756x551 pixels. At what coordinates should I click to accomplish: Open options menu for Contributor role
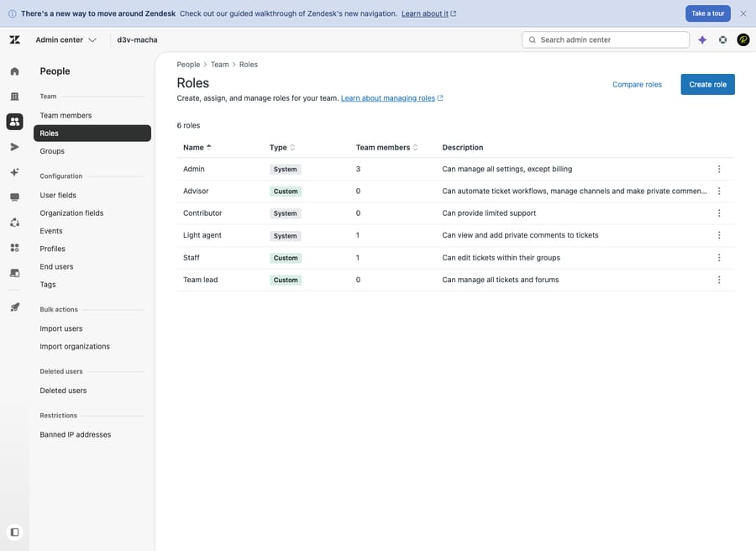coord(719,213)
